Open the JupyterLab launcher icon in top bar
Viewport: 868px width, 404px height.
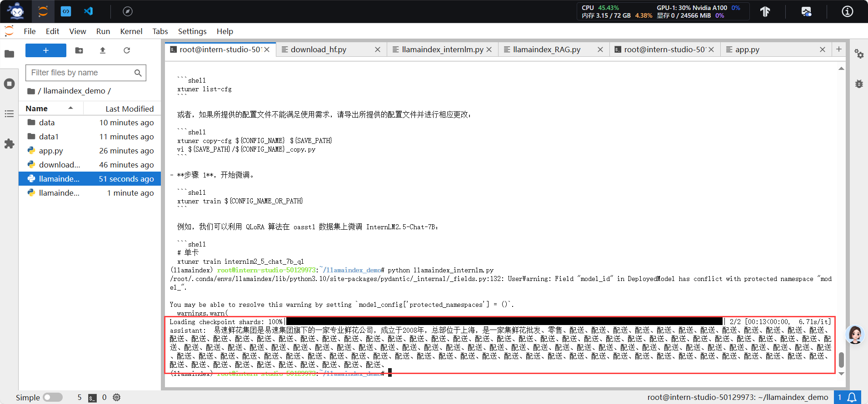[x=43, y=11]
